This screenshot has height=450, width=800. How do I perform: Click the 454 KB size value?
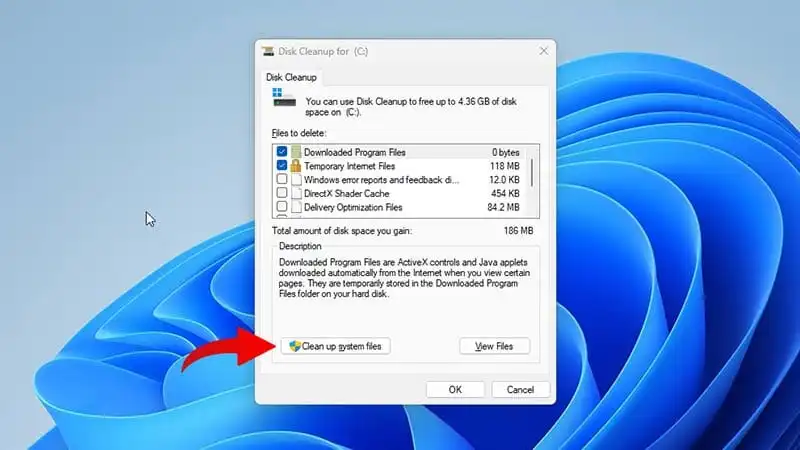505,193
